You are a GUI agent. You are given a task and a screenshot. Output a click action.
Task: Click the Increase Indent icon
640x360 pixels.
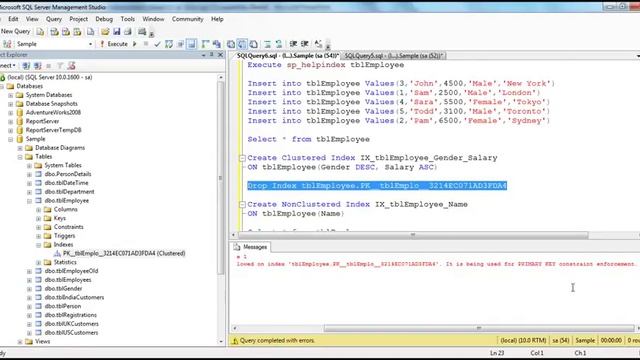point(304,44)
